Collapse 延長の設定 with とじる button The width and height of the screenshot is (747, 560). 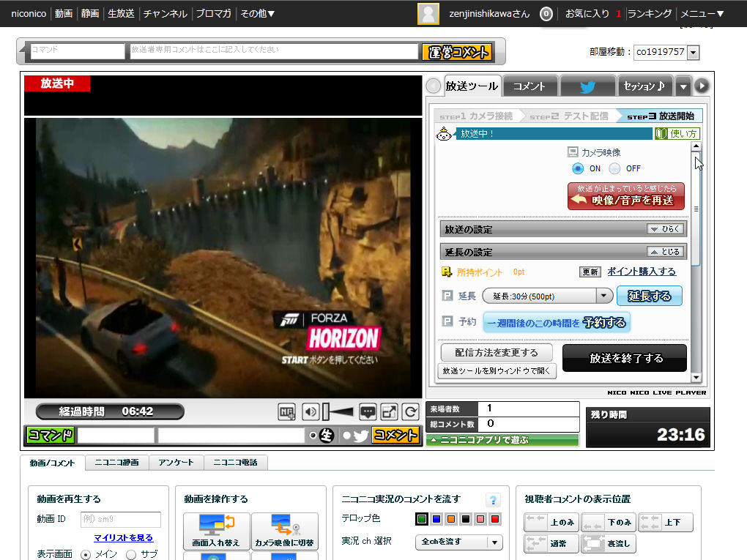click(666, 251)
